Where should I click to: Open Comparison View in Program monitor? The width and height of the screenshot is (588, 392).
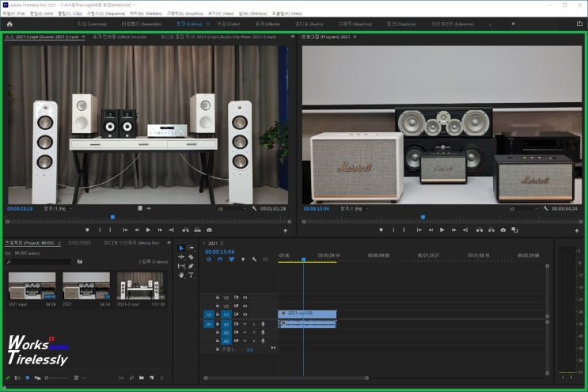coord(515,230)
